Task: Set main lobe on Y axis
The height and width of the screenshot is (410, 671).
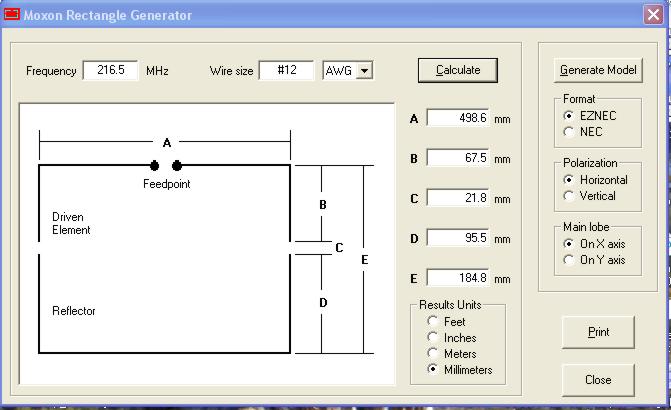Action: tap(570, 260)
